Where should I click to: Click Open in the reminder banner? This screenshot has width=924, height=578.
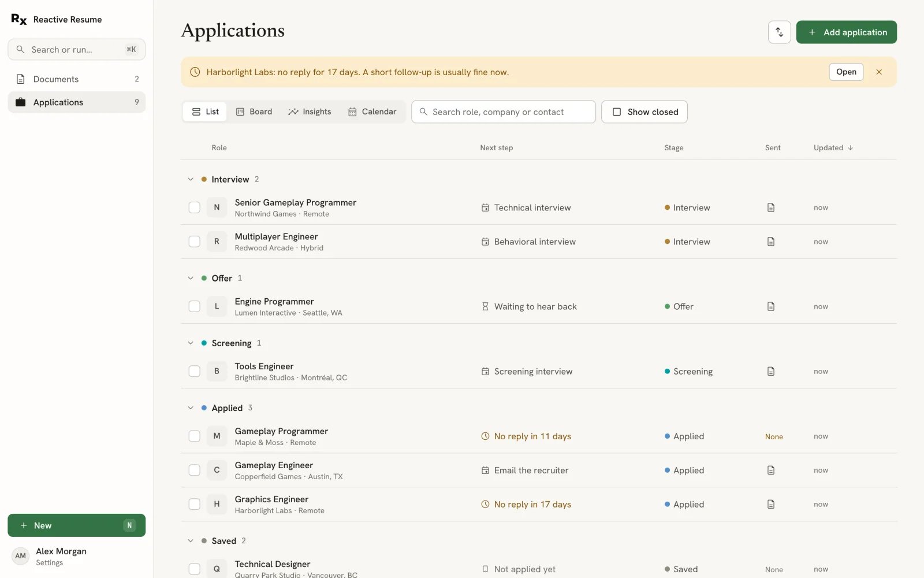coord(846,72)
